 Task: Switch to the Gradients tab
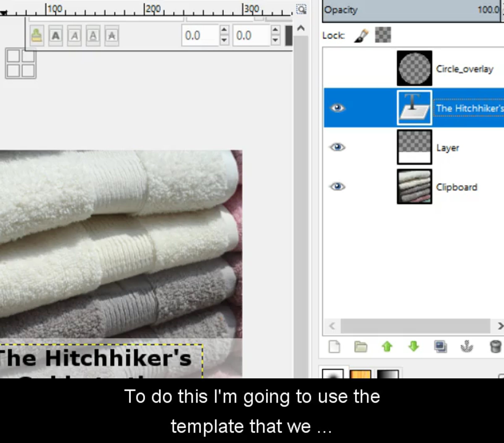tap(388, 374)
